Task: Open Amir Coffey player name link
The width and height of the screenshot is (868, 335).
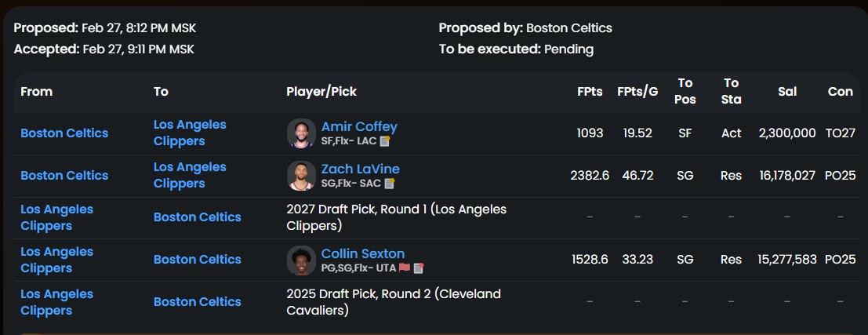Action: (359, 126)
